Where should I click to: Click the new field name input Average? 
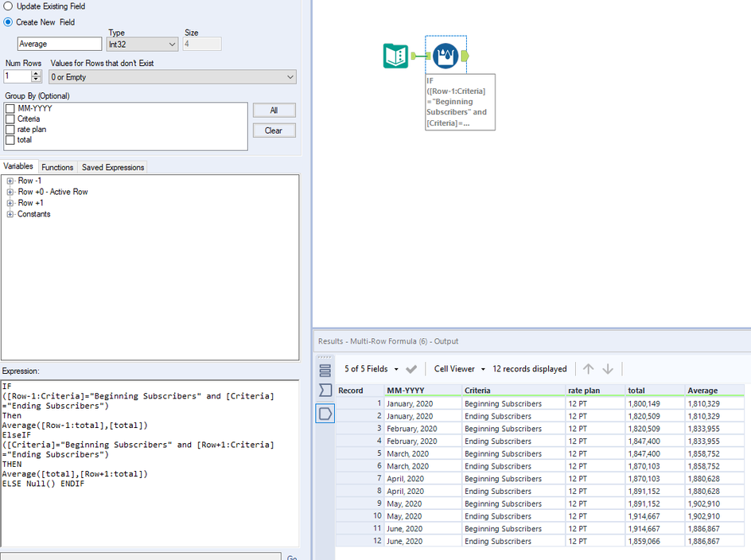click(x=60, y=44)
